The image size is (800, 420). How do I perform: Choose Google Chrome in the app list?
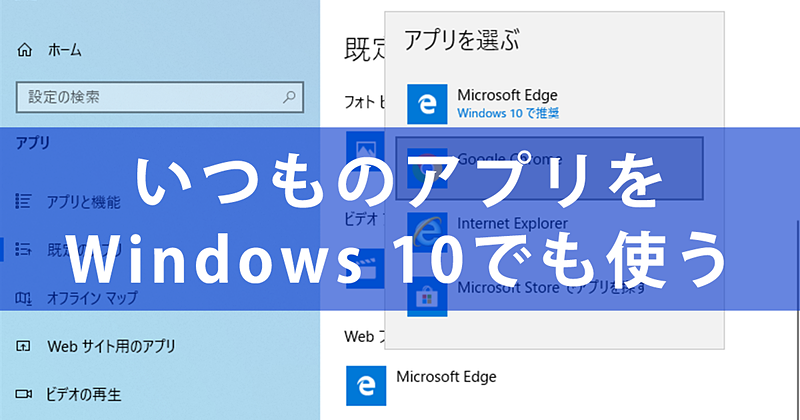click(x=510, y=159)
